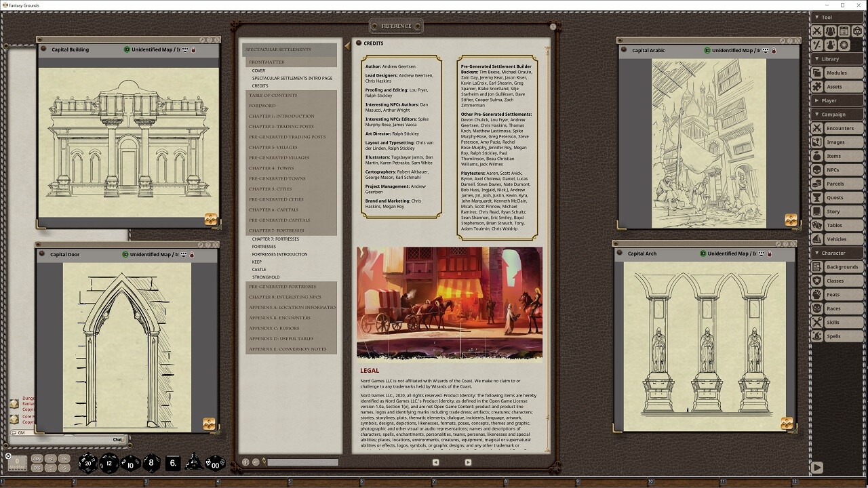
Task: Click the d12 die icon
Action: (109, 463)
